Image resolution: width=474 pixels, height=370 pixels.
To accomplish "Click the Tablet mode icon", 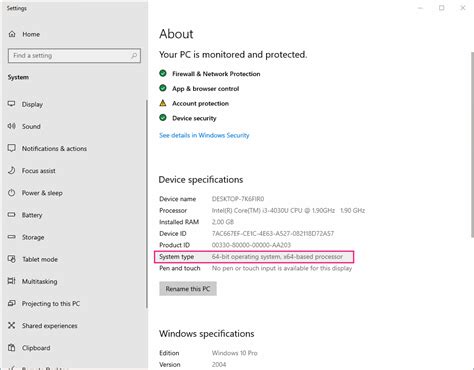I will (x=12, y=259).
